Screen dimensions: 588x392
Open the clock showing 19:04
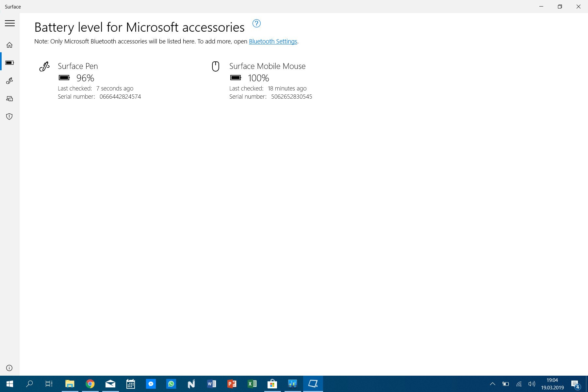pyautogui.click(x=552, y=384)
